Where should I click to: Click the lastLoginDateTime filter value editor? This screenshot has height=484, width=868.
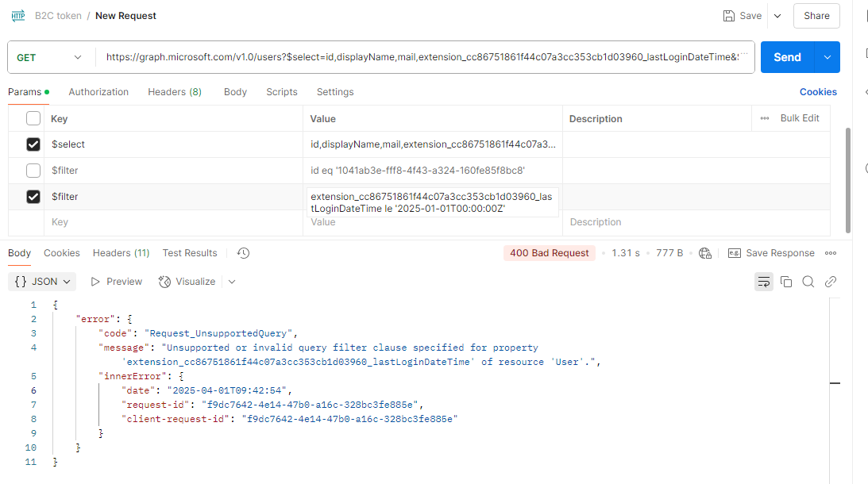[x=432, y=202]
